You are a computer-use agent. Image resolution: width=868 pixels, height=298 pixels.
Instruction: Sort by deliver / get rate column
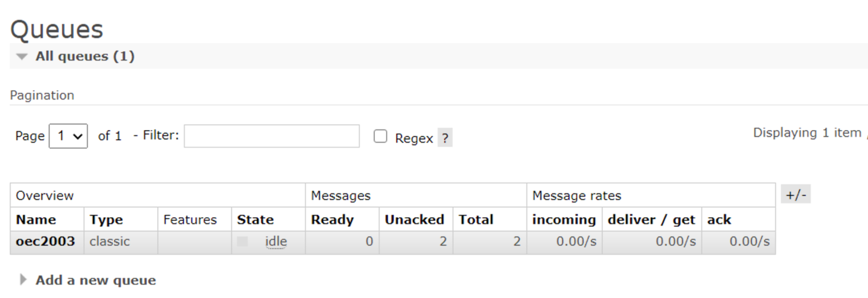click(651, 220)
